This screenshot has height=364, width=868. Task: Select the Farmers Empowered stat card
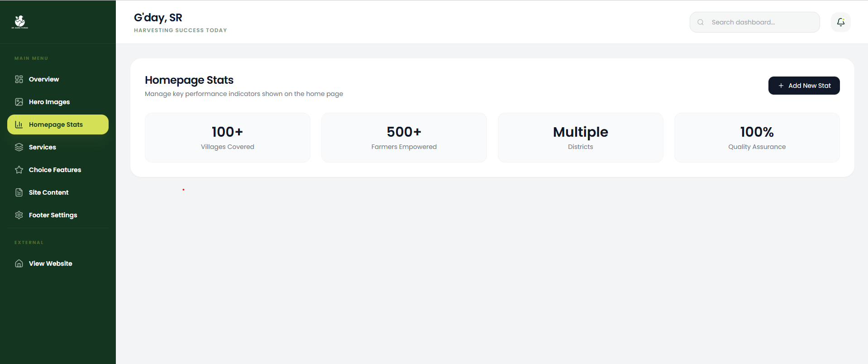404,138
